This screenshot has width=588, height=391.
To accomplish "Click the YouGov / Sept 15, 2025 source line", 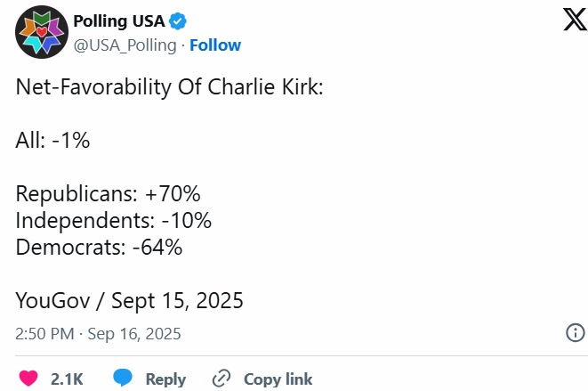I will tap(129, 300).
